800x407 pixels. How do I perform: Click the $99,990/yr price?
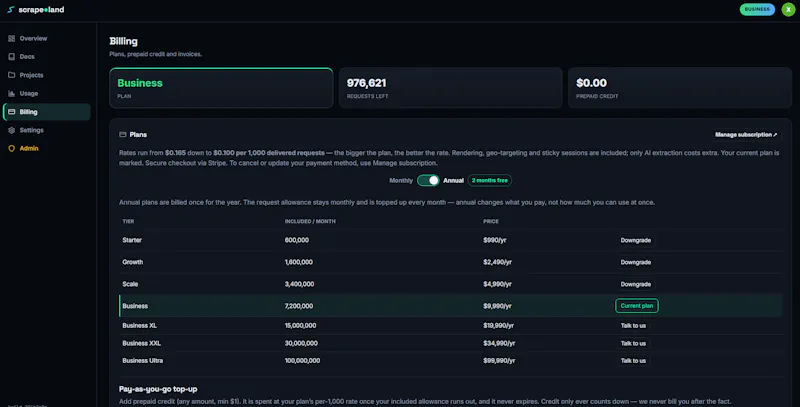[x=499, y=361]
